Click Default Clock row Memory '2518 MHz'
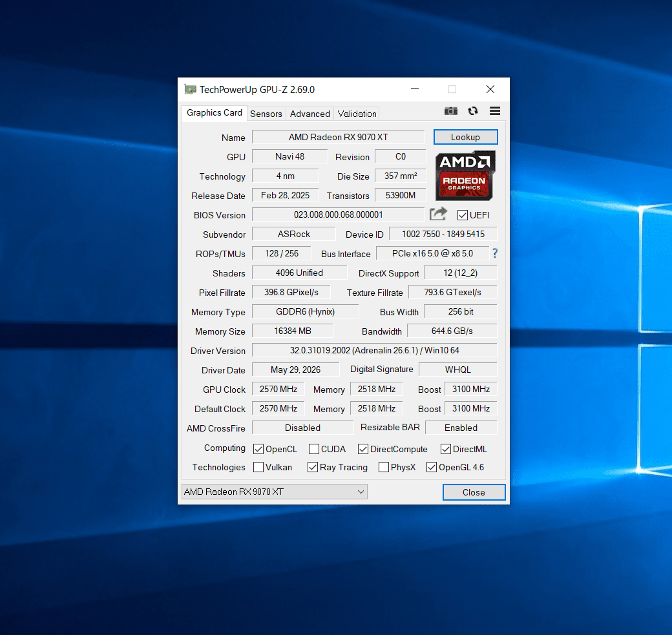 click(x=377, y=409)
